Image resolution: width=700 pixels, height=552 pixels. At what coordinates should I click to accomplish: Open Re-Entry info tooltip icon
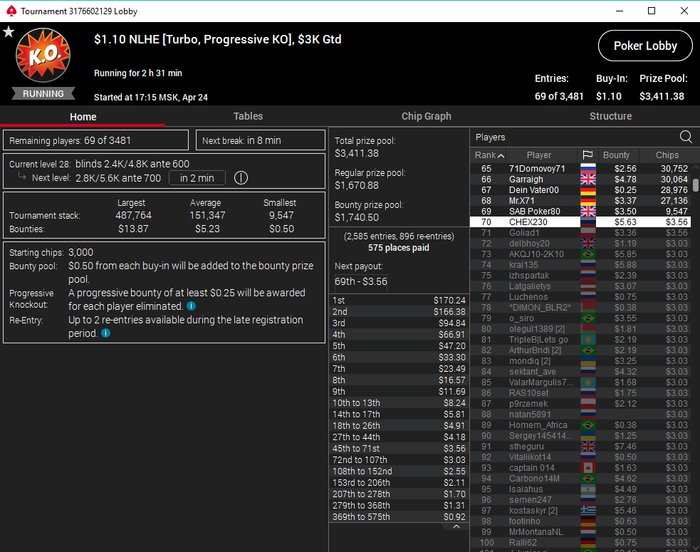click(x=106, y=333)
